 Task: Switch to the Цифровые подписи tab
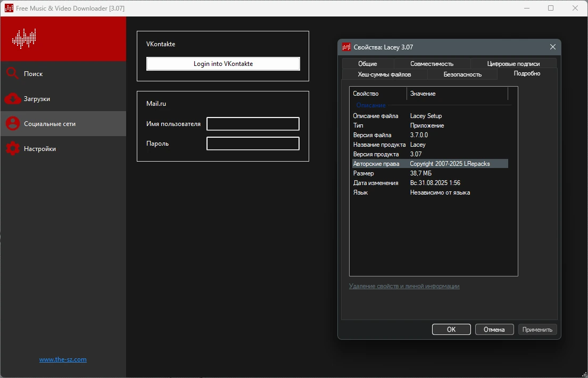[514, 64]
